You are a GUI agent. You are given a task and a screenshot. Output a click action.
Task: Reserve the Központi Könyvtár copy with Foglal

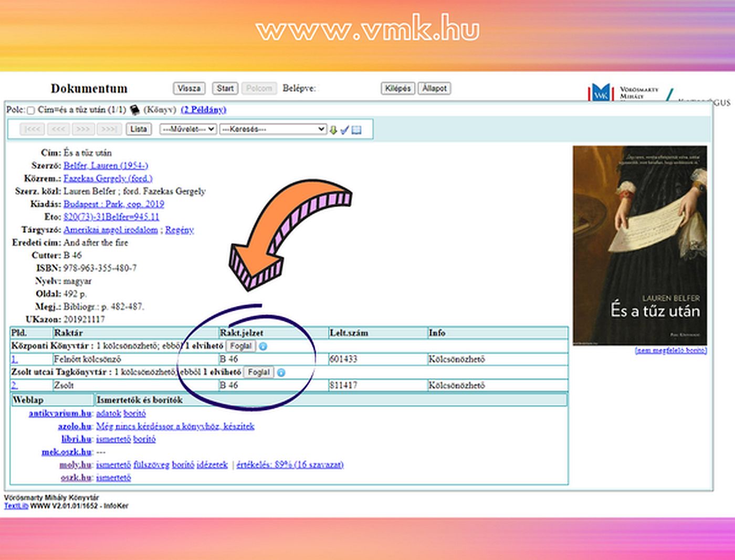tap(241, 346)
